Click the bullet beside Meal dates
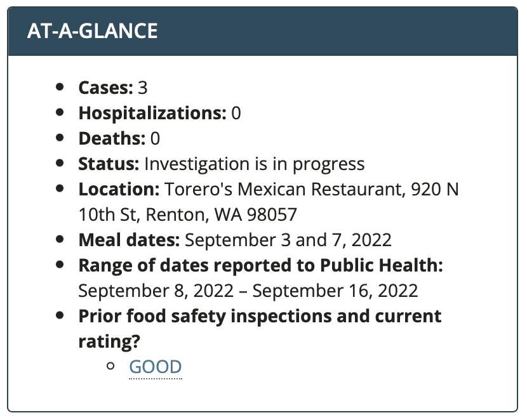 pos(60,239)
